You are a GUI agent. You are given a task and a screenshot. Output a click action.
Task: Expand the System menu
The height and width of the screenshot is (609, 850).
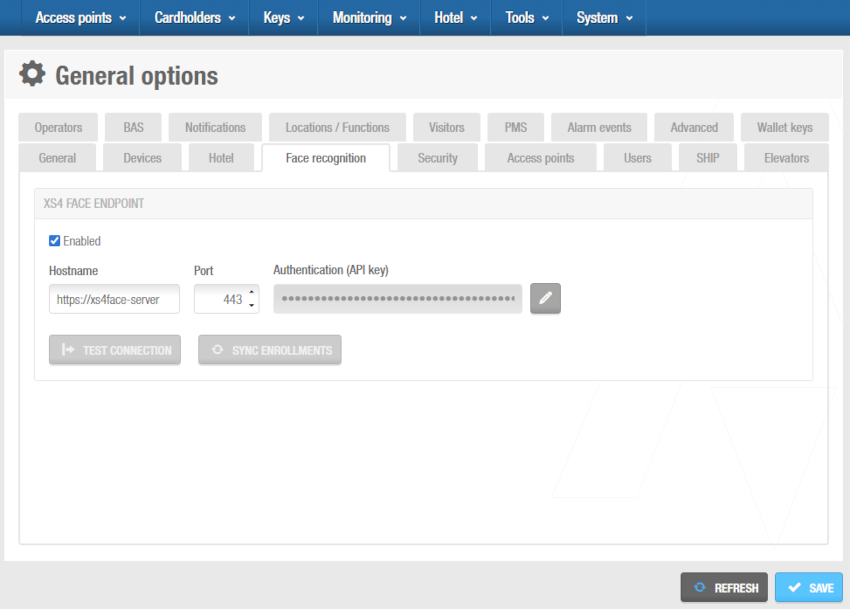(603, 18)
